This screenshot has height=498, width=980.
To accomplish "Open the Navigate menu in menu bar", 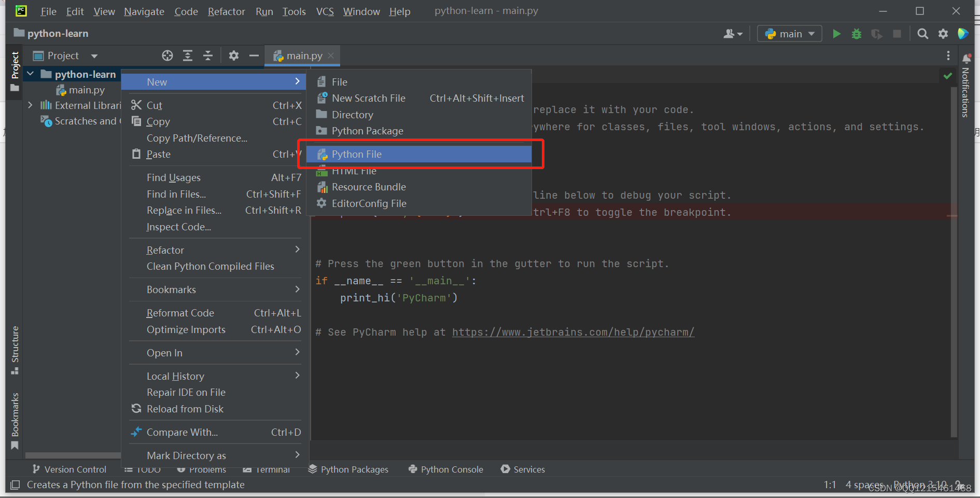I will pos(144,11).
